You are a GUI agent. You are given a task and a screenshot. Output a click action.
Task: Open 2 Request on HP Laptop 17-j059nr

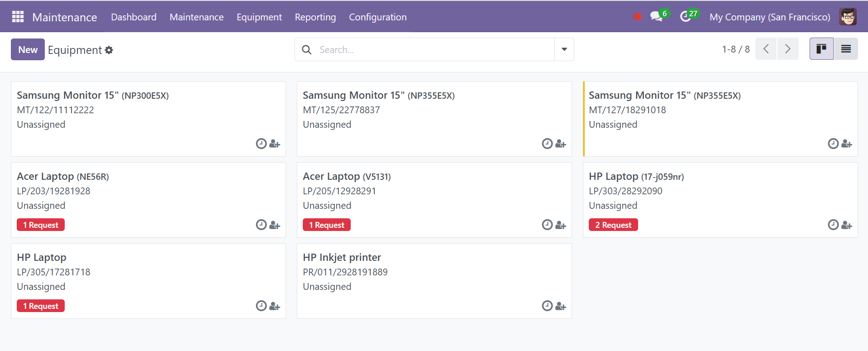[x=613, y=225]
